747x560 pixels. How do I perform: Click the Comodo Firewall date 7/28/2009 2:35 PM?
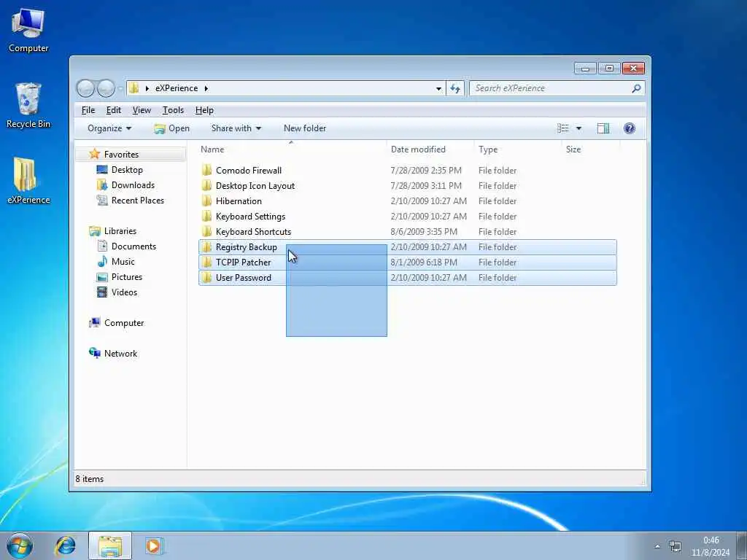point(426,170)
